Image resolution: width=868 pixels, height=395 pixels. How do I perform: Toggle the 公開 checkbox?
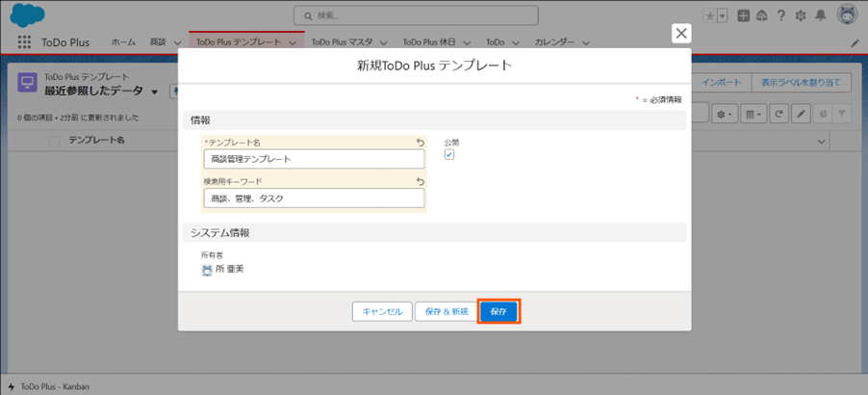[x=449, y=154]
